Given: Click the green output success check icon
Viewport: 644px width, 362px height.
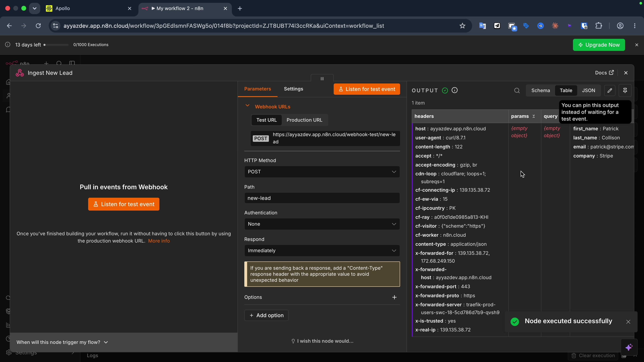Looking at the screenshot, I should [x=445, y=90].
